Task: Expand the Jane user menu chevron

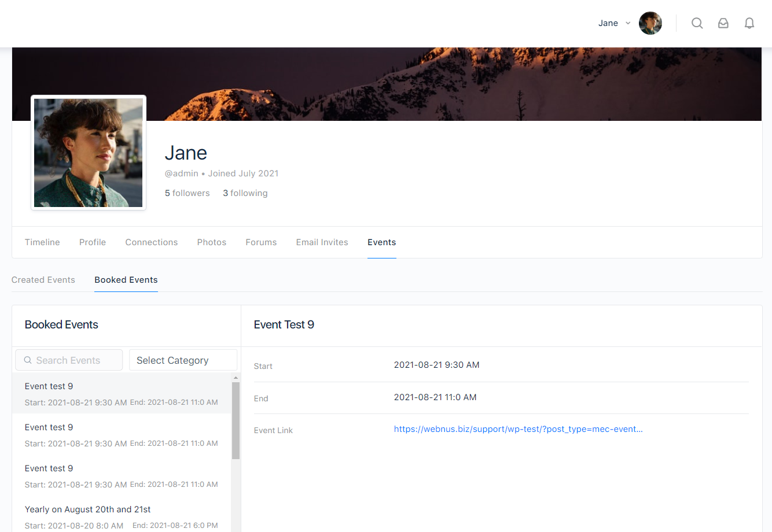Action: tap(628, 23)
